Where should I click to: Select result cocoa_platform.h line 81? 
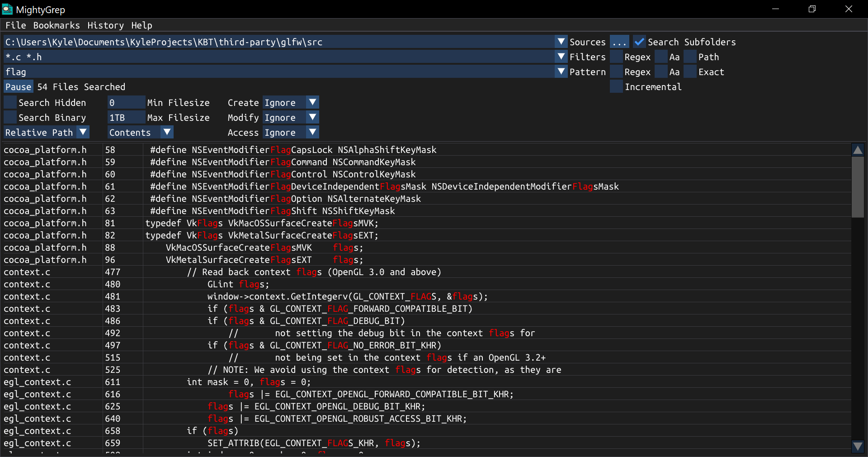pyautogui.click(x=426, y=223)
